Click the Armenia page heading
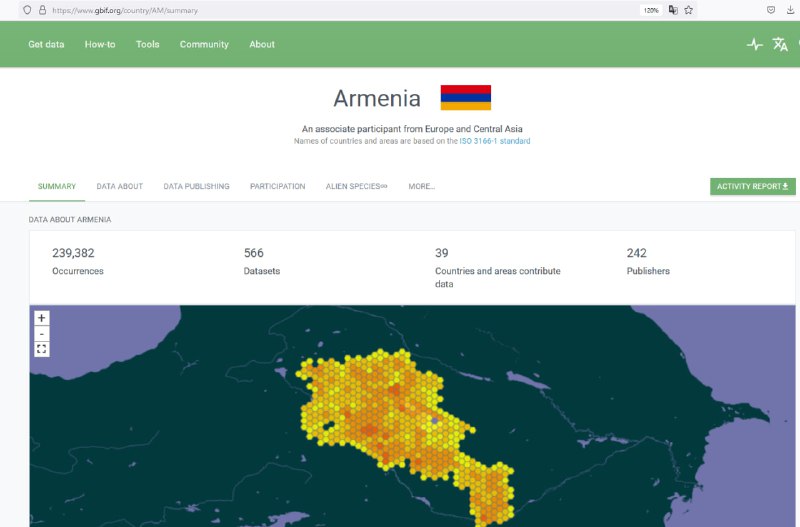Viewport: 800px width, 527px height. click(377, 98)
